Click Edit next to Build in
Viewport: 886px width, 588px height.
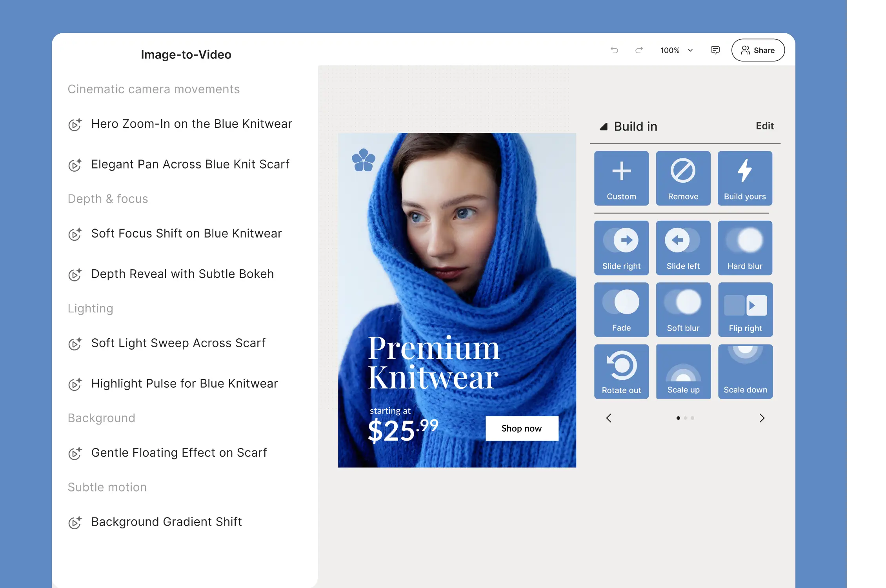coord(764,126)
